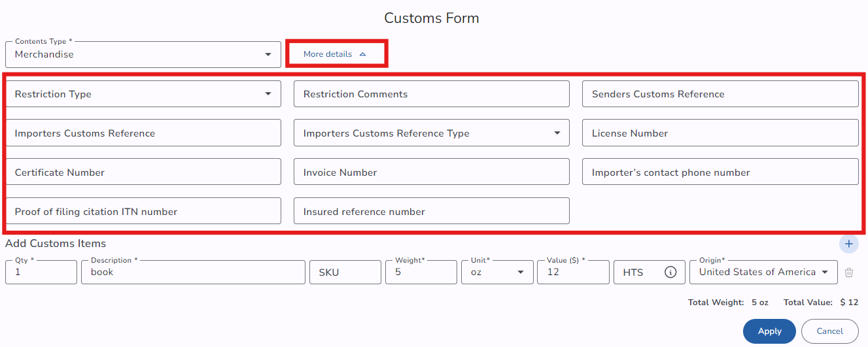Click the Senders Customs Reference field
Viewport: 868px width, 347px height.
click(x=720, y=94)
